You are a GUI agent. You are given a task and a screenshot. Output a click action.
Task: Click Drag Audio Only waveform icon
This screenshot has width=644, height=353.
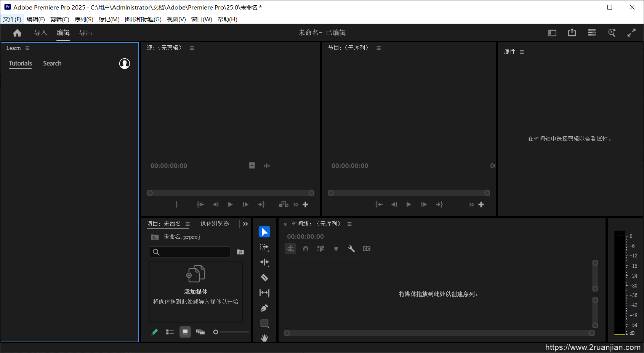click(x=267, y=166)
